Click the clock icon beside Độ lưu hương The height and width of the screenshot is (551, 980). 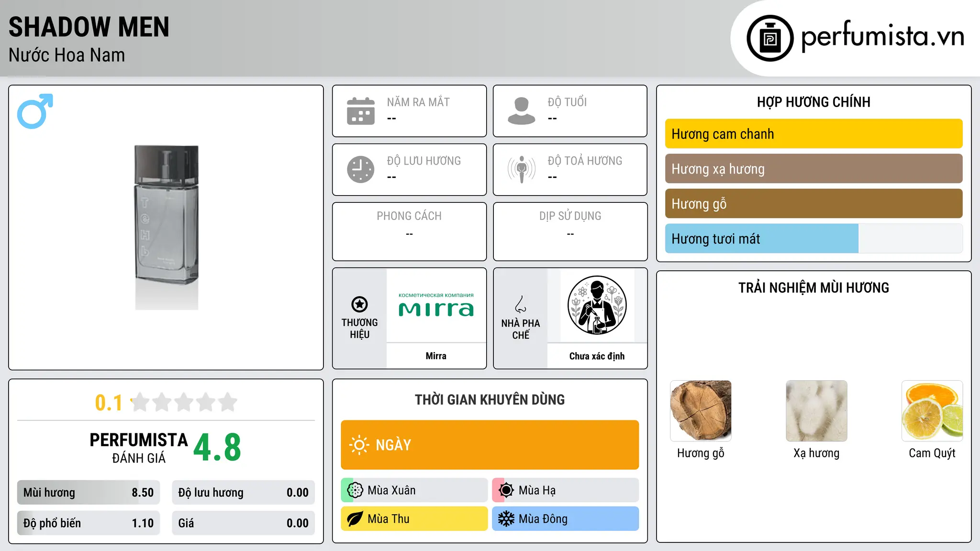click(361, 169)
